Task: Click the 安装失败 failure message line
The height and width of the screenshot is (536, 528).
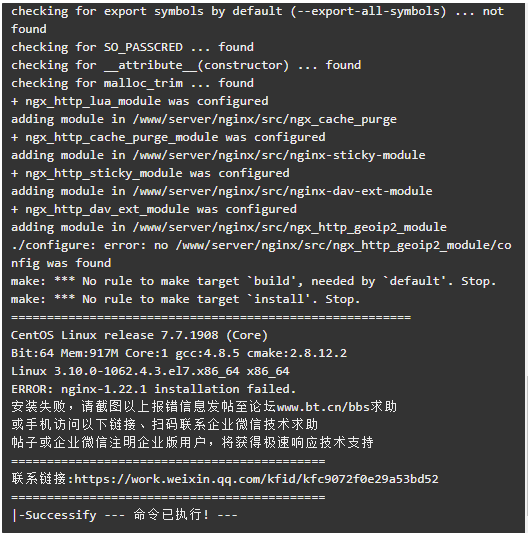Action: (x=204, y=407)
